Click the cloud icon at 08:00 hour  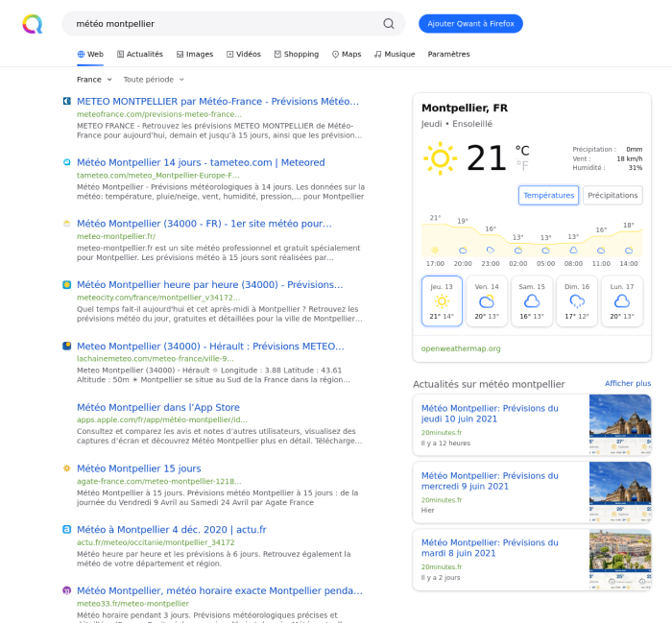573,251
